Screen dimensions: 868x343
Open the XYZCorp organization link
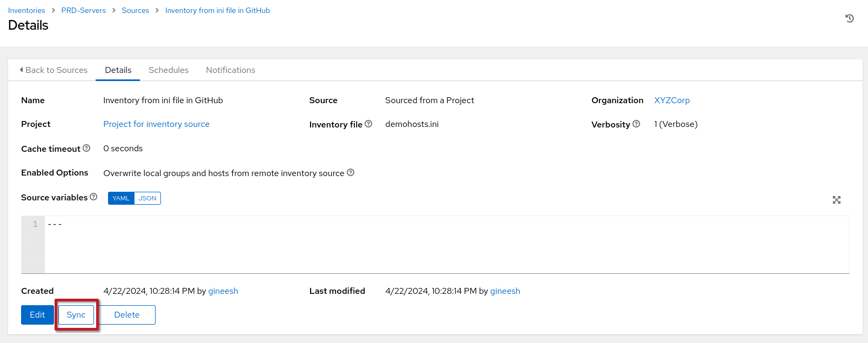coord(671,100)
